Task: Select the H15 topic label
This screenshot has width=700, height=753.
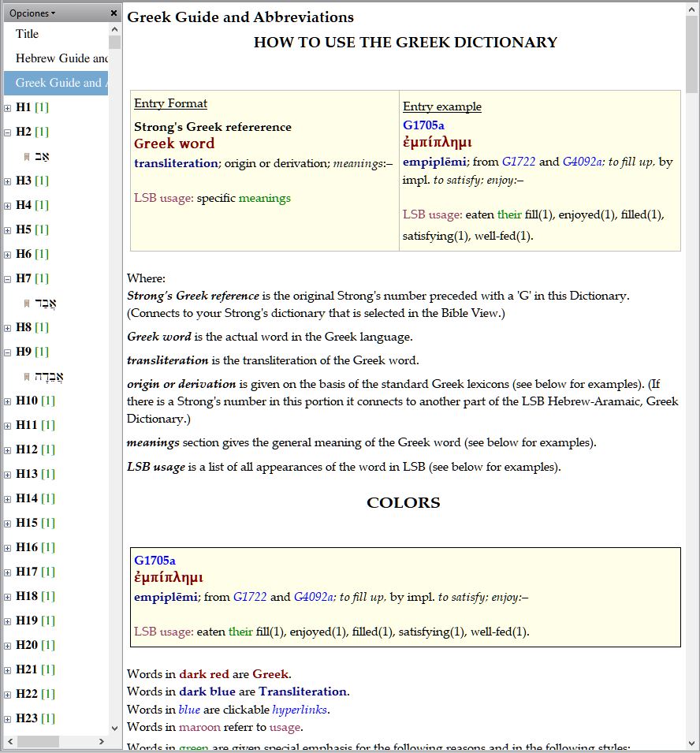Action: [x=27, y=523]
